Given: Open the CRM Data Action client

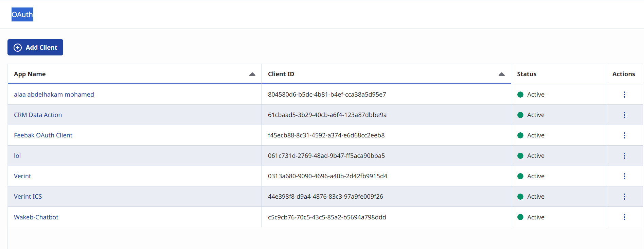Looking at the screenshot, I should (x=38, y=115).
